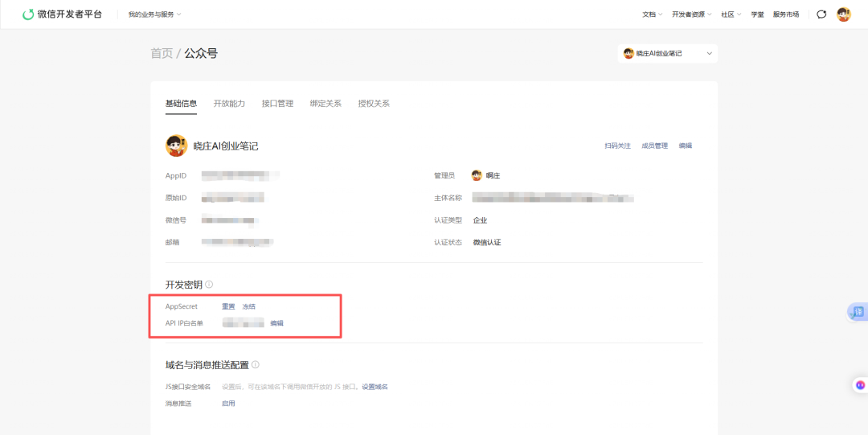Click 启用 for 消息推送
The height and width of the screenshot is (435, 868).
[x=228, y=404]
